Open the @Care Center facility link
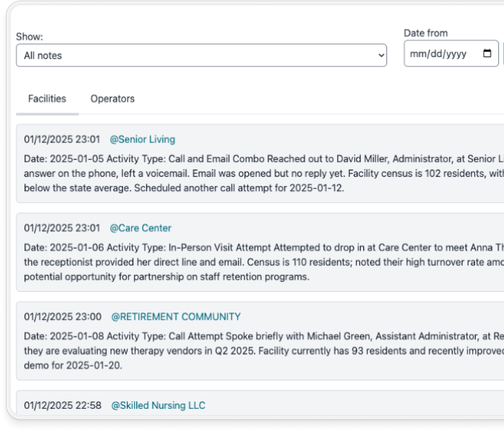The width and height of the screenshot is (504, 431). point(140,228)
